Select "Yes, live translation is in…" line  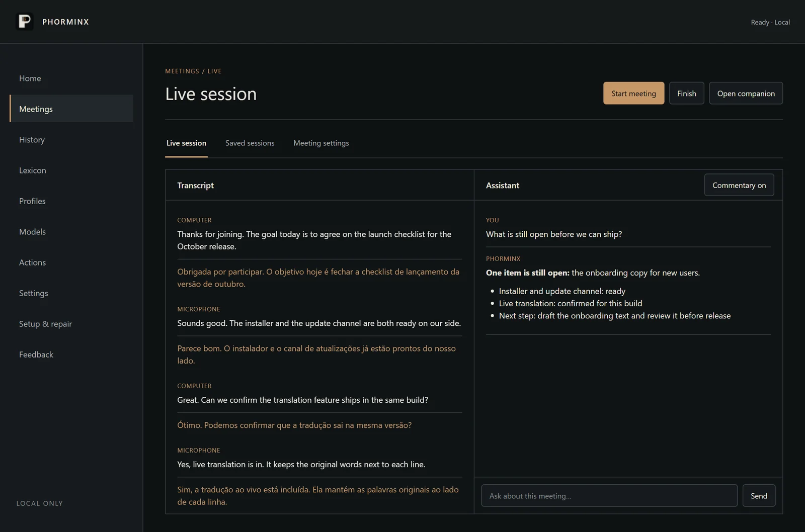[x=301, y=465]
